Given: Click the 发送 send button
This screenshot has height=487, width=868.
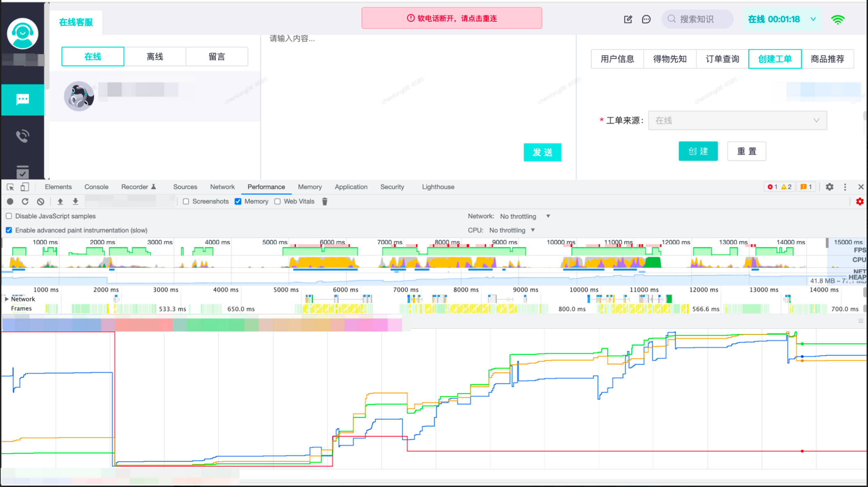Looking at the screenshot, I should [542, 152].
